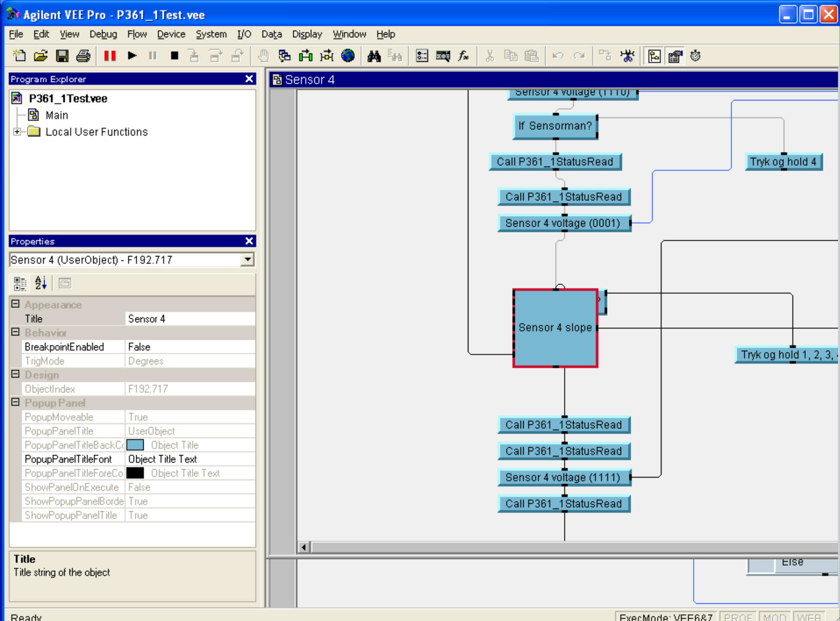840x621 pixels.
Task: Click the PopupPanelTitleBackColor blue swatch
Action: click(x=135, y=445)
